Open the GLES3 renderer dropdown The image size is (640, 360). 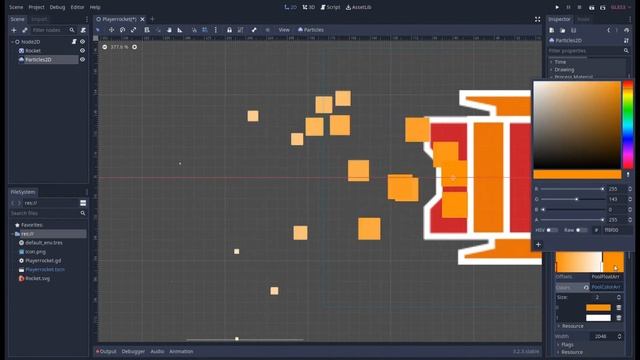(620, 7)
